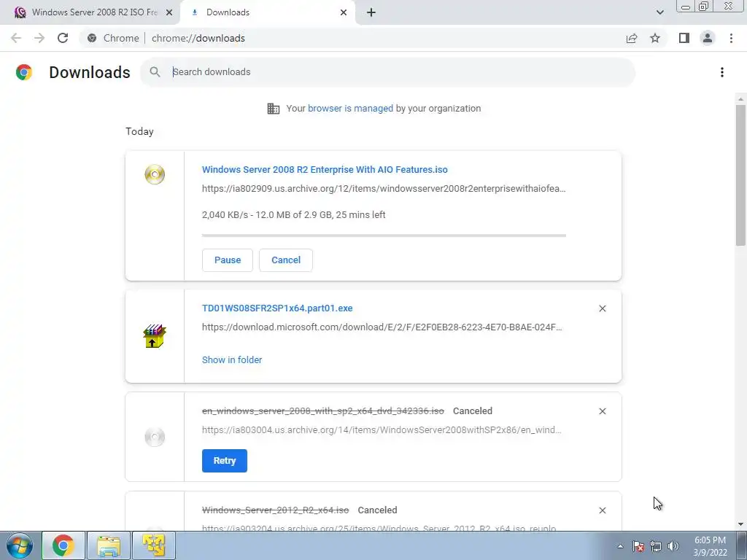This screenshot has width=747, height=560.
Task: Open Windows Explorer from taskbar
Action: [109, 545]
